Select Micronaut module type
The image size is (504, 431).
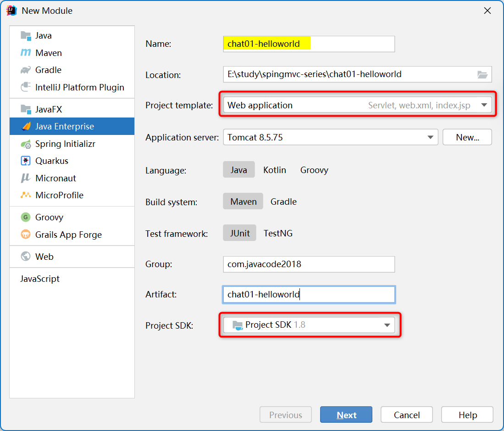pos(72,178)
